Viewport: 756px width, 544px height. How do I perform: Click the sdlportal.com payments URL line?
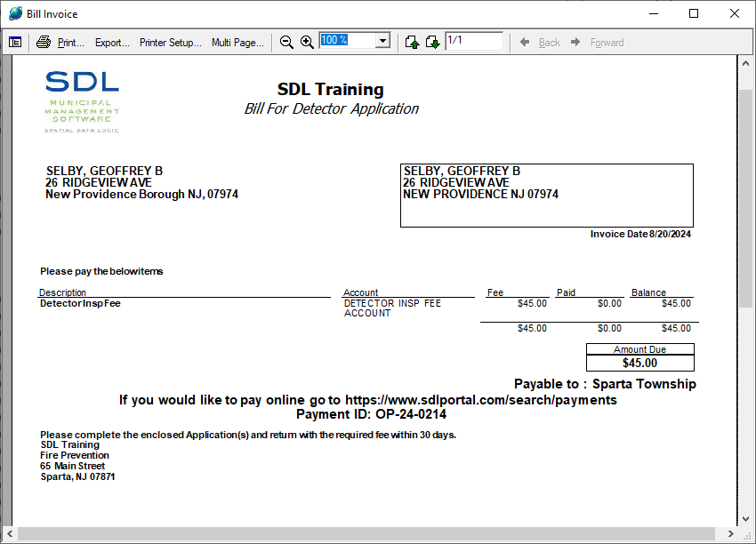pos(368,400)
